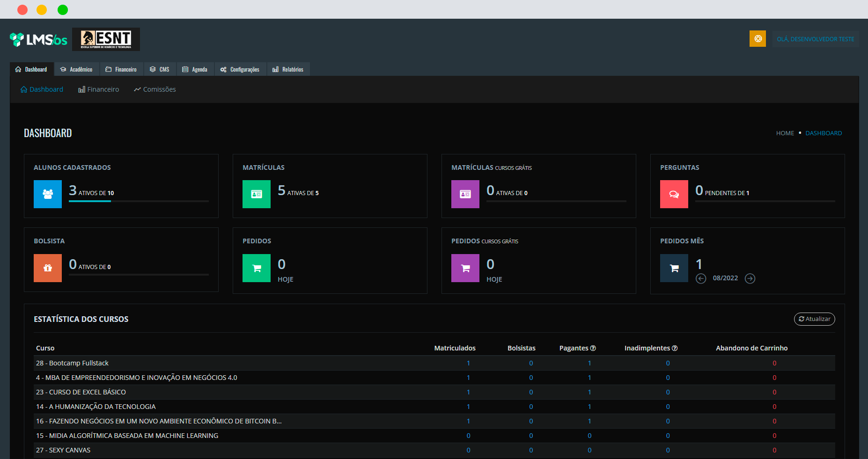The height and width of the screenshot is (459, 868).
Task: Click the Pagantes help question mark icon
Action: [x=593, y=348]
